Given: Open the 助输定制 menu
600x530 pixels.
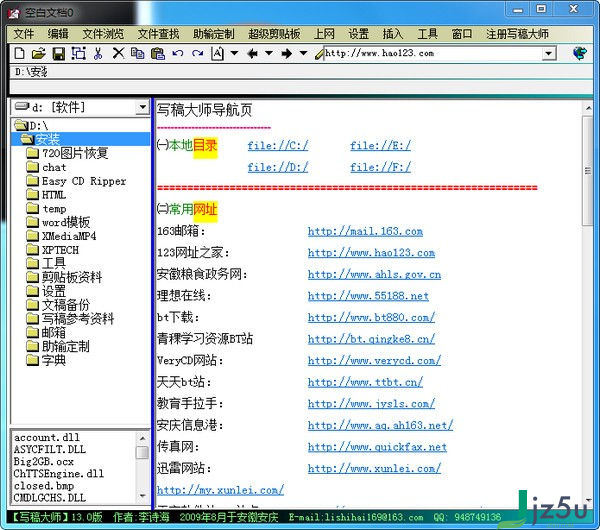Looking at the screenshot, I should [x=214, y=34].
